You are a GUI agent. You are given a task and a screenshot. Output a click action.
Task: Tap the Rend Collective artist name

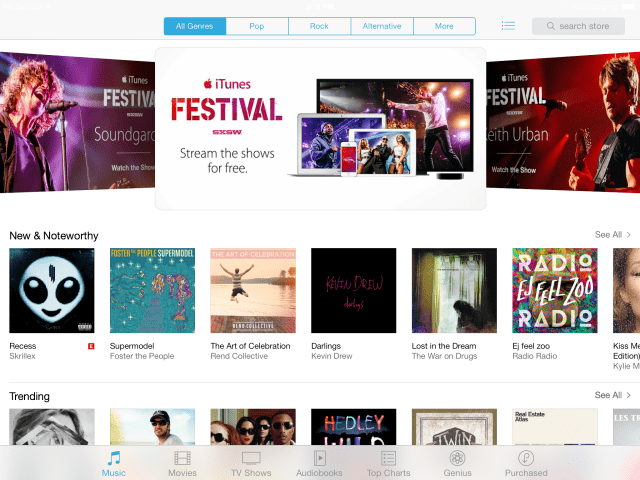239,356
